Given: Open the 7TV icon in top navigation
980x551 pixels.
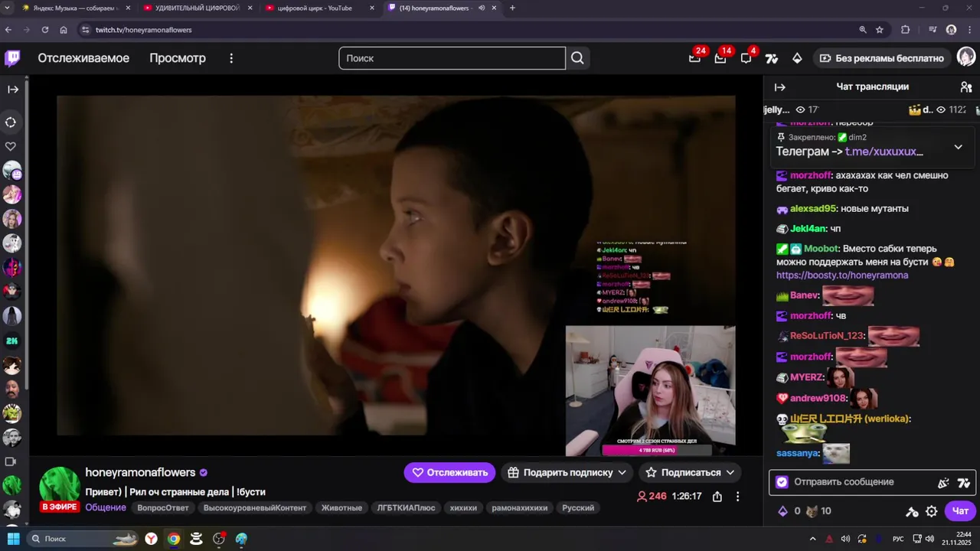Looking at the screenshot, I should [772, 58].
